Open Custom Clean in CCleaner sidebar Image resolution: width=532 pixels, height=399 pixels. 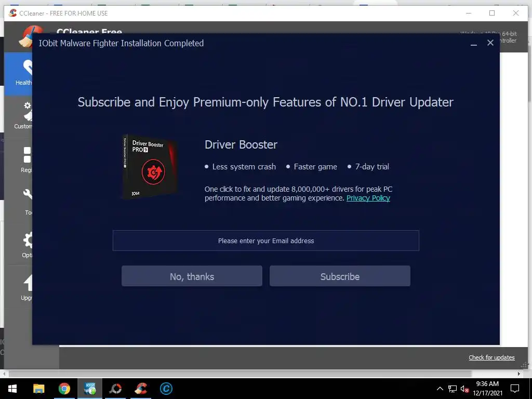click(x=19, y=116)
